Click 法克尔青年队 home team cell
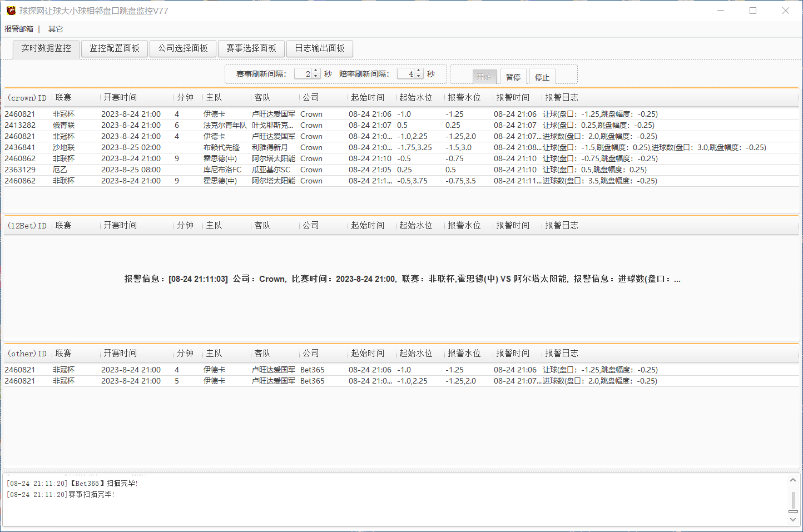 [225, 125]
